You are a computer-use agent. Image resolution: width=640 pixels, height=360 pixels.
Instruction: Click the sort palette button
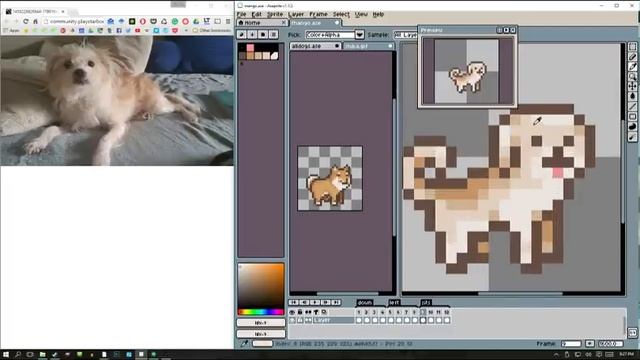(252, 35)
